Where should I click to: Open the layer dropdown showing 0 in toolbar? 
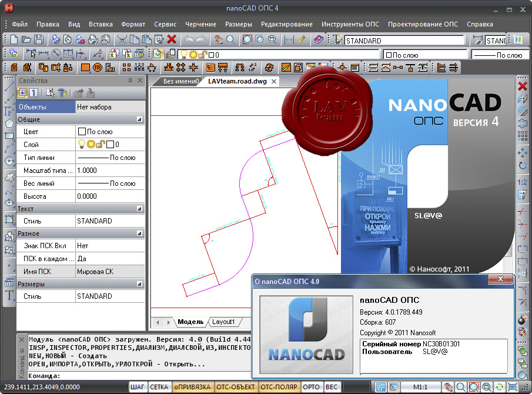click(279, 55)
